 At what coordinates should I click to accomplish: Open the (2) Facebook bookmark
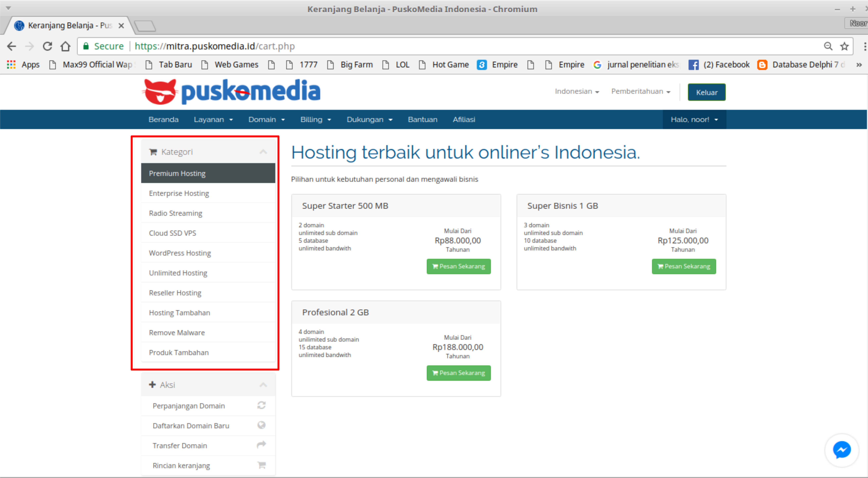click(x=719, y=64)
